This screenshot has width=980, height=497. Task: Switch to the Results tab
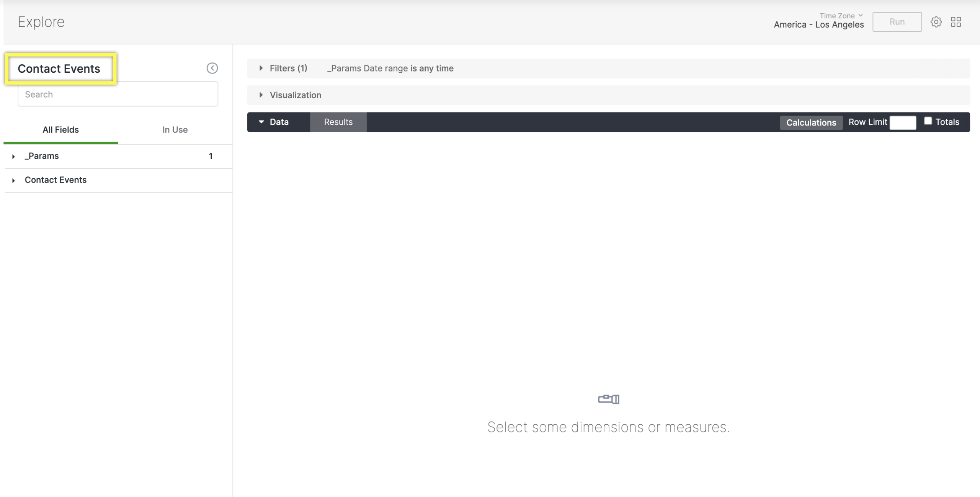coord(338,122)
